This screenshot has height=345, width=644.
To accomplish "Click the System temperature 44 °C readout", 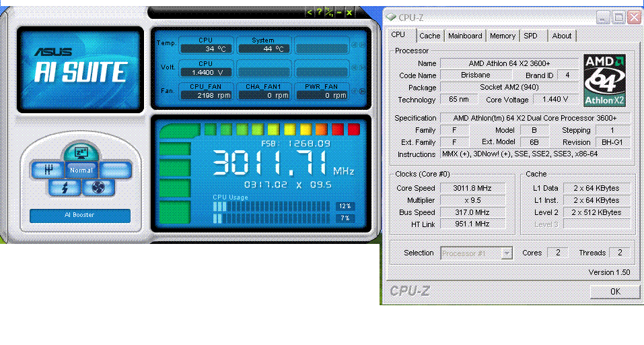I will [x=264, y=49].
